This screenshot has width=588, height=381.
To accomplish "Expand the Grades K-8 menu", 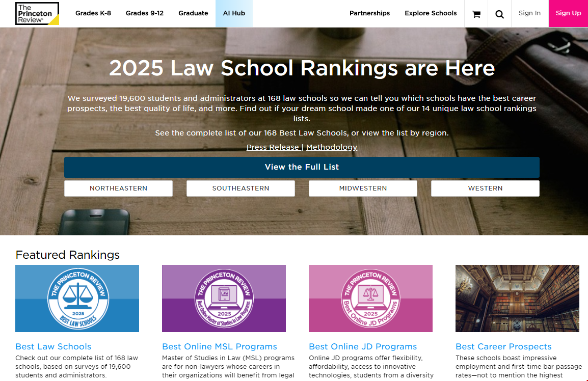I will (x=93, y=13).
